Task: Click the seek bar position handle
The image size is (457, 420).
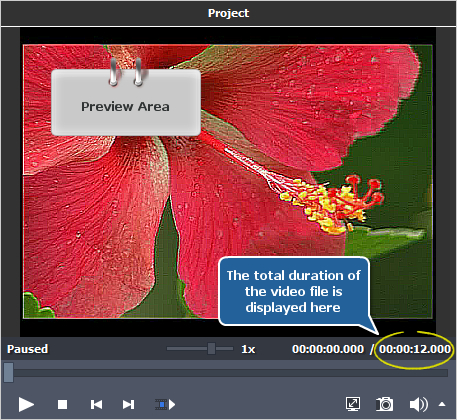Action: (x=9, y=372)
